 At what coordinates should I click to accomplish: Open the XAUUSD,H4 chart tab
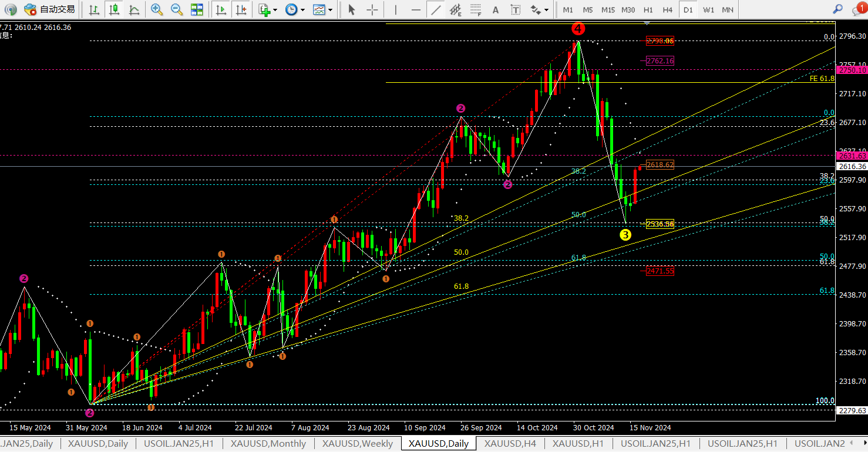pos(510,444)
